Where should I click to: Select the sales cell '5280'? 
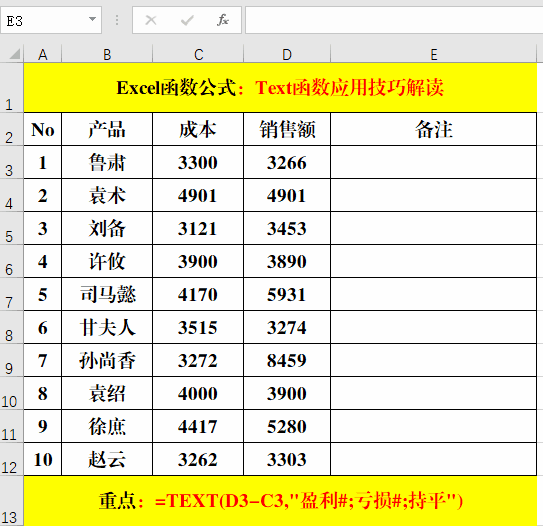tap(287, 426)
